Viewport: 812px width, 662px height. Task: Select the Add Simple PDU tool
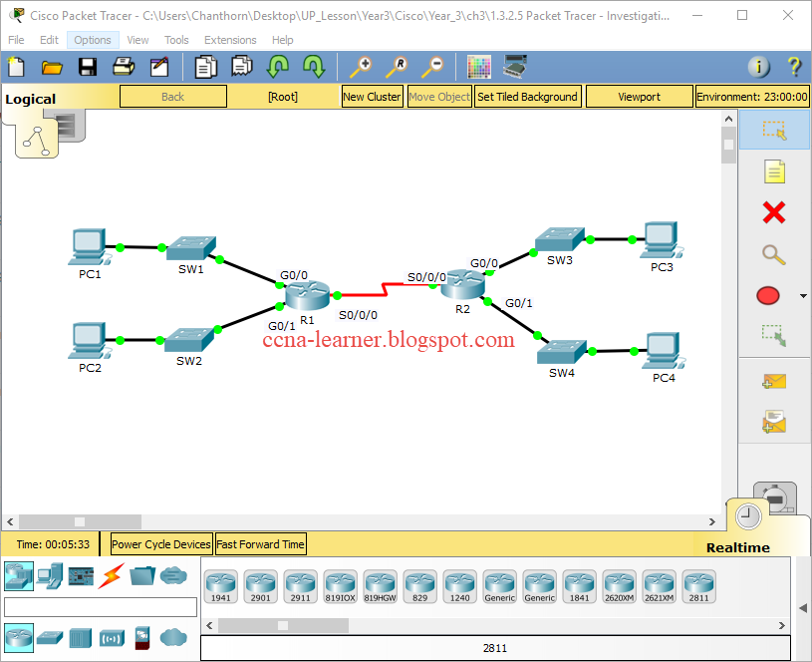pos(775,381)
